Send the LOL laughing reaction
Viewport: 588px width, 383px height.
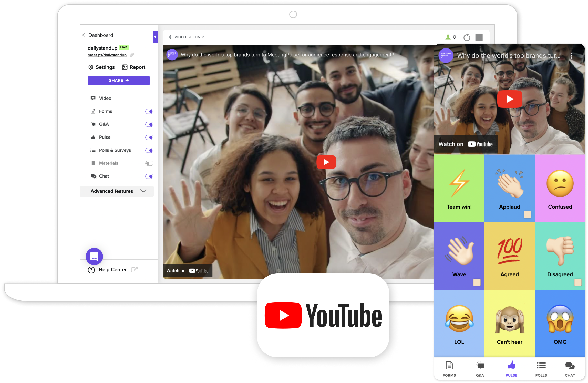pyautogui.click(x=459, y=324)
